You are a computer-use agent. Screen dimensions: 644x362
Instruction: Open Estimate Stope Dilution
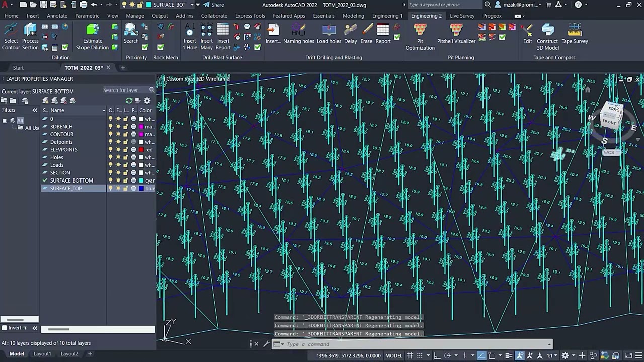[93, 36]
